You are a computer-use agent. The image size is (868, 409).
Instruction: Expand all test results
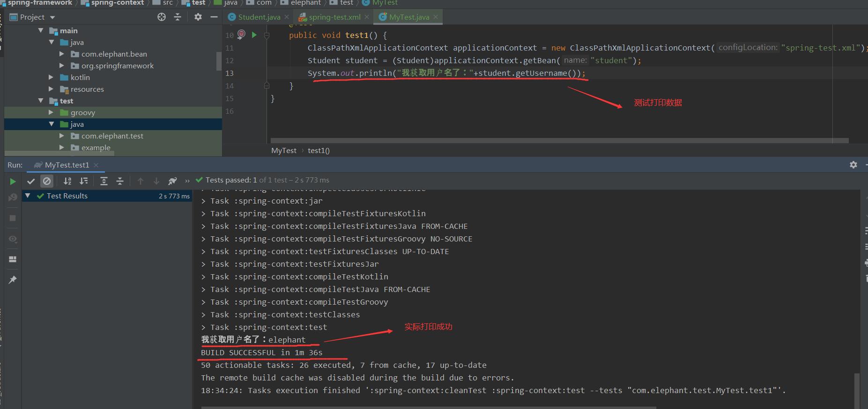tap(104, 181)
